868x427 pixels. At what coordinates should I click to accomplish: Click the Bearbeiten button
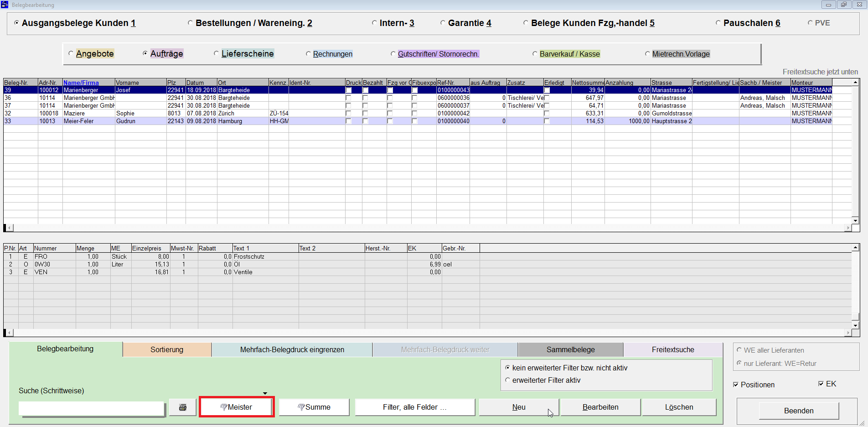coord(600,407)
